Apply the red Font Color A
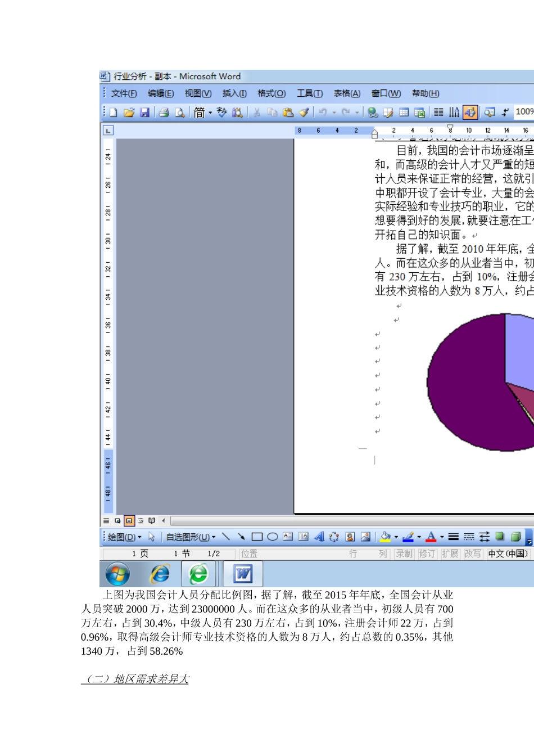Image resolution: width=534 pixels, height=756 pixels. coord(431,537)
